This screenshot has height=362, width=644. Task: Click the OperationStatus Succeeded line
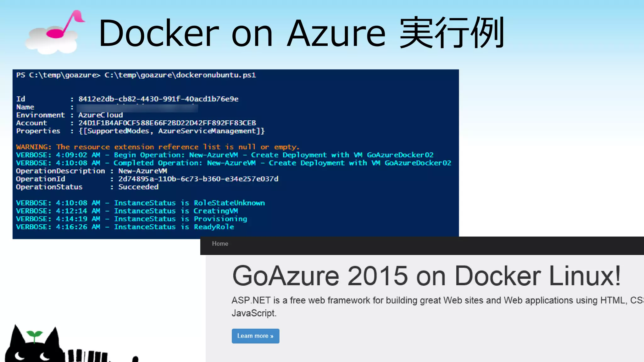tap(87, 187)
